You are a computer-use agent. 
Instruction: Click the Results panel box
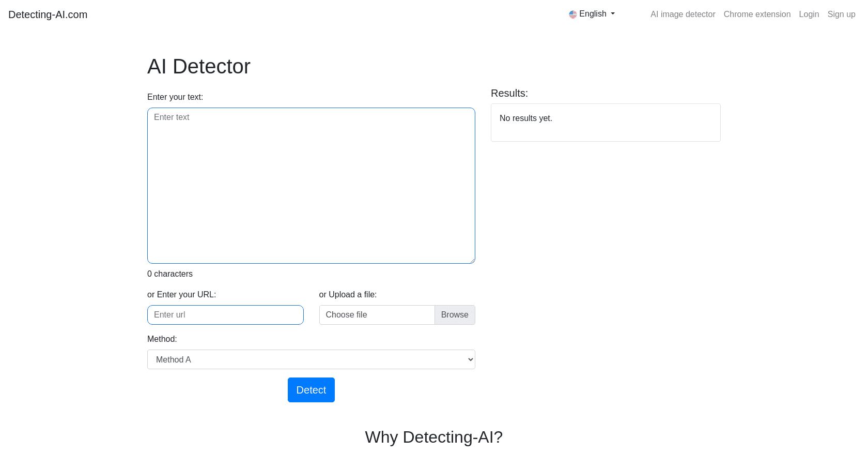point(606,123)
